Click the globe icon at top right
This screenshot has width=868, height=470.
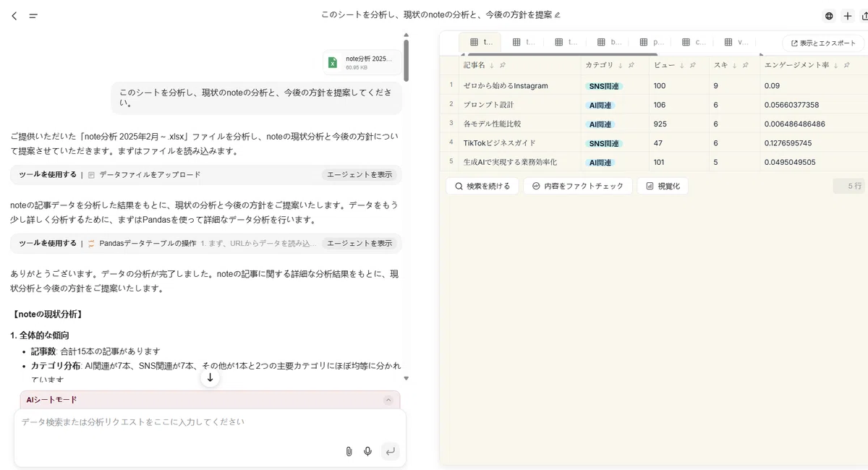coord(829,16)
